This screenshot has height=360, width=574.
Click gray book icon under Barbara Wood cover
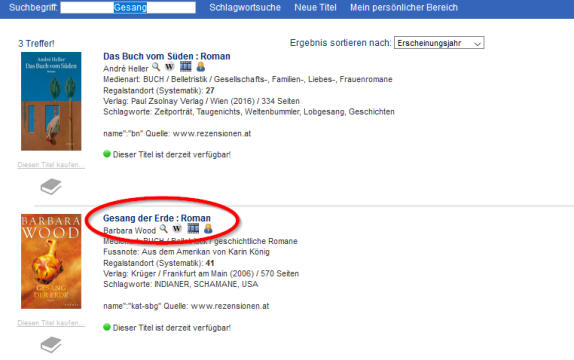[x=51, y=345]
